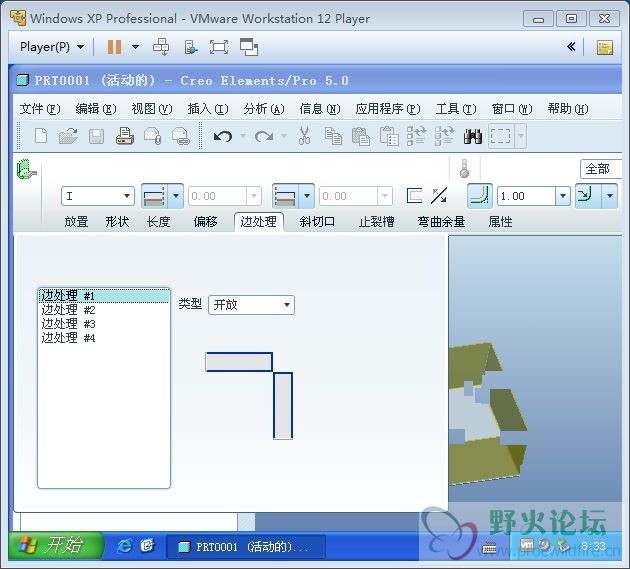Switch to the 止裂槽 tab
The image size is (630, 569).
point(376,221)
